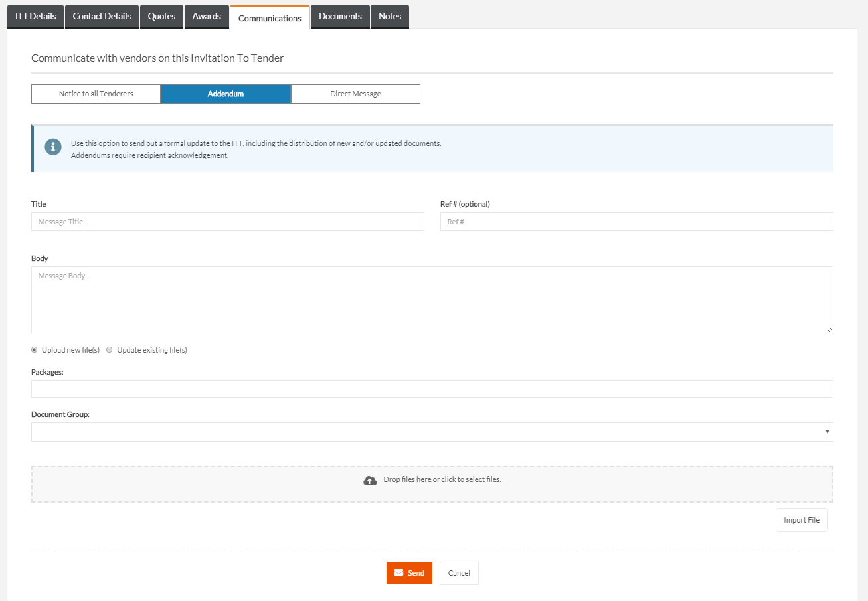This screenshot has height=601, width=868.
Task: Click the 'Communicate with vendors' heading text
Action: 157,58
